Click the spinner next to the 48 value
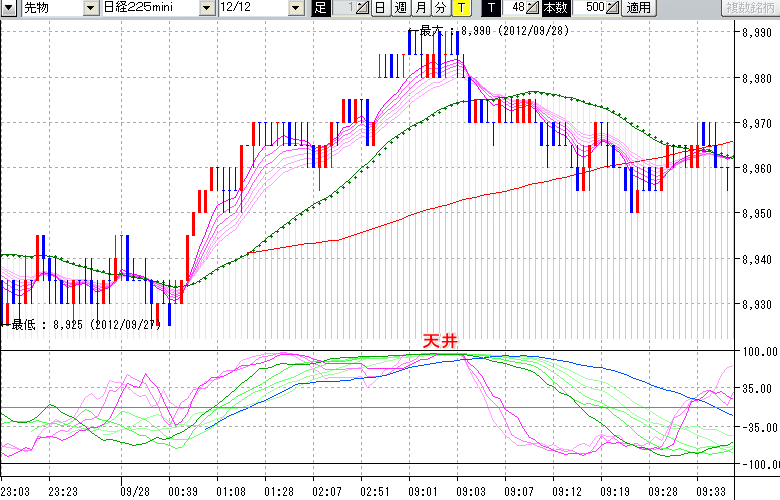The width and height of the screenshot is (780, 500). tap(534, 8)
